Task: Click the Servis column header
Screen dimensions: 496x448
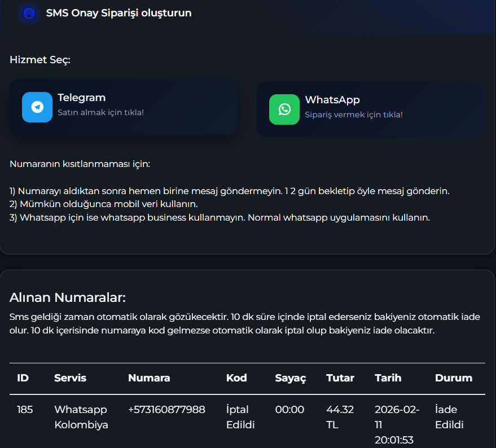Action: pyautogui.click(x=70, y=378)
